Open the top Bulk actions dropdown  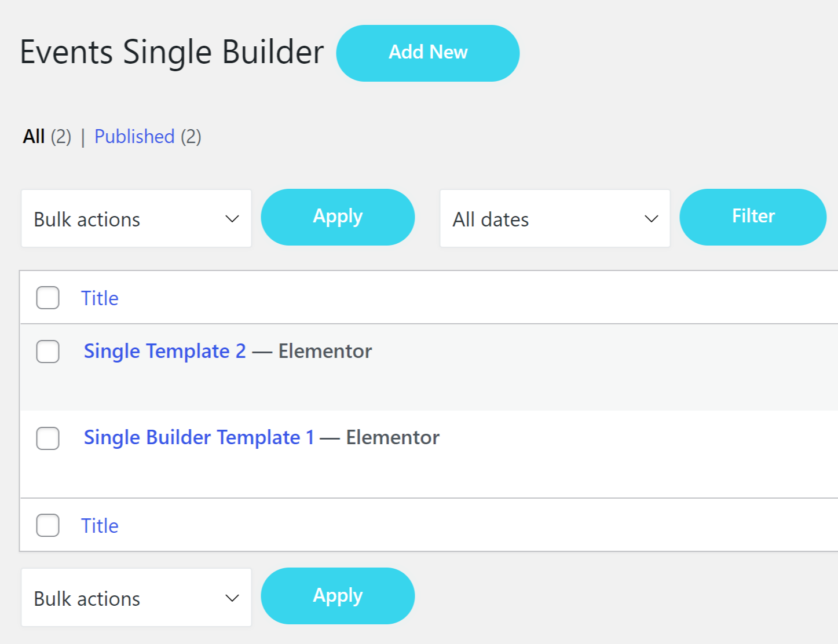pyautogui.click(x=136, y=218)
